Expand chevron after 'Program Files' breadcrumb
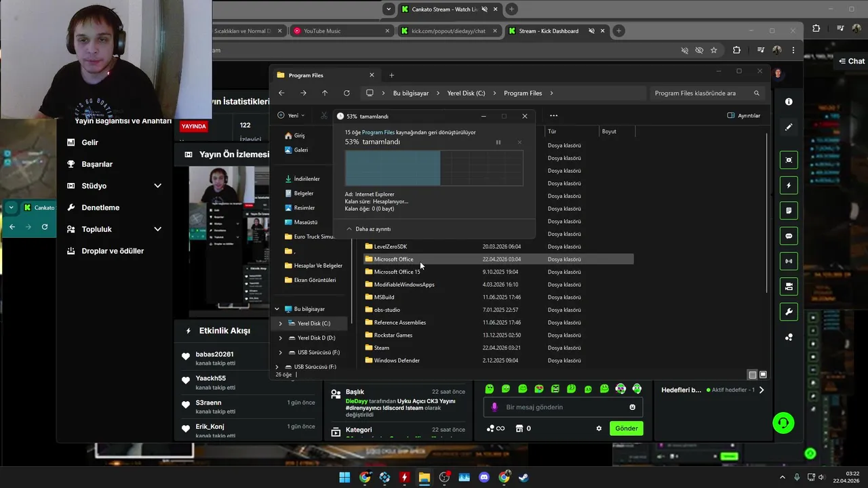 coord(551,93)
